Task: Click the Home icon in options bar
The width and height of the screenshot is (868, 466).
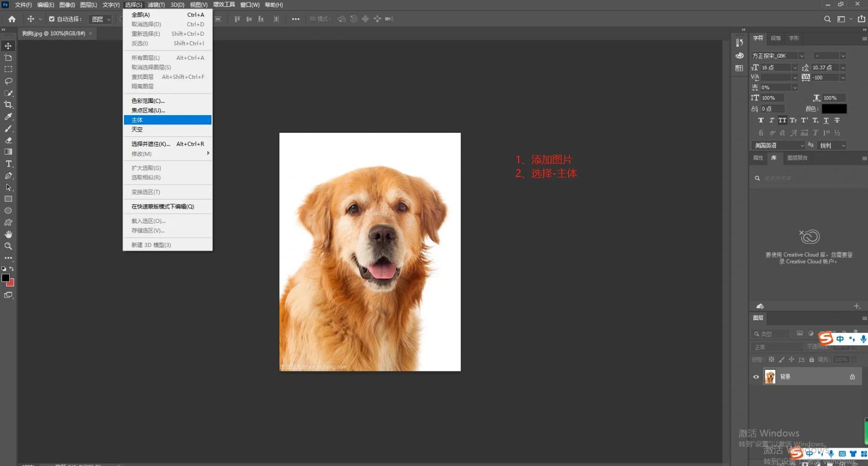Action: click(12, 19)
